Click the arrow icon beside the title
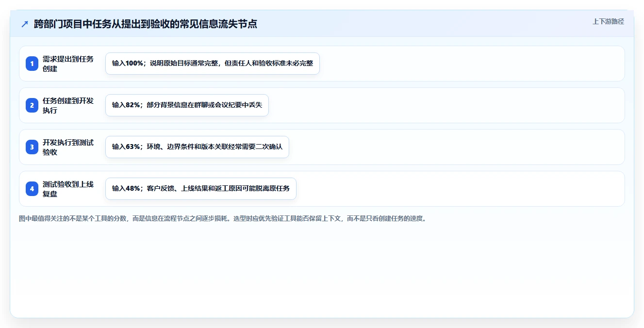 (x=25, y=24)
